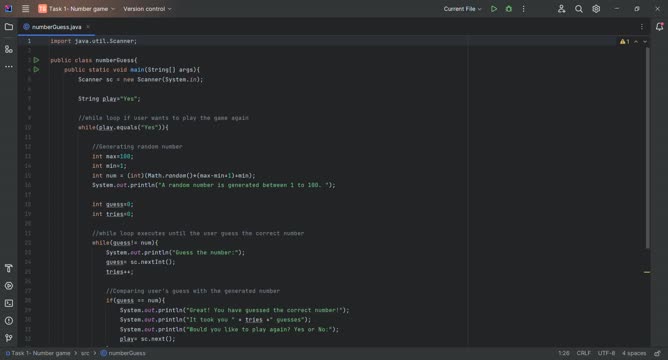Open the IDE settings gear

click(596, 9)
